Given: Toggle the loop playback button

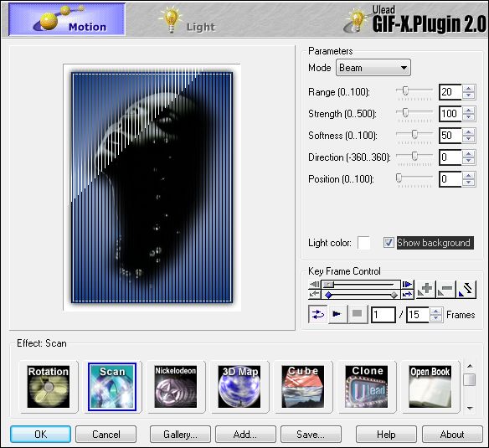Looking at the screenshot, I should pyautogui.click(x=317, y=314).
